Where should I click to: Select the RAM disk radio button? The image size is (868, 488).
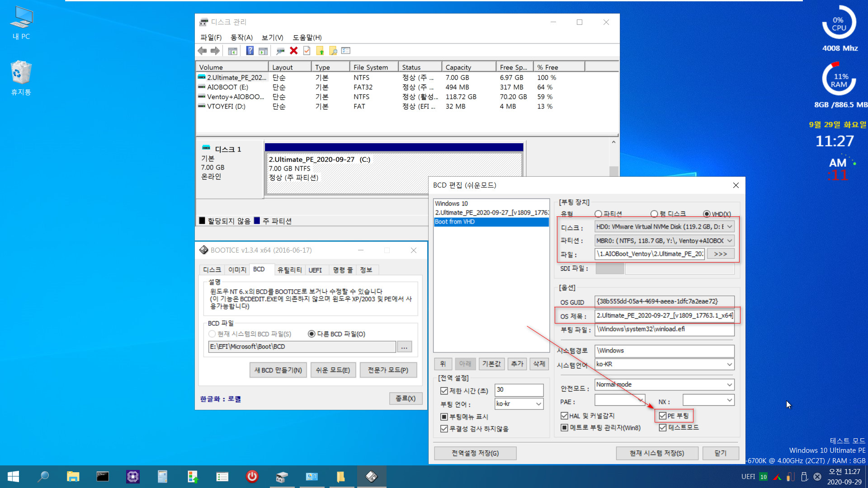(x=654, y=214)
